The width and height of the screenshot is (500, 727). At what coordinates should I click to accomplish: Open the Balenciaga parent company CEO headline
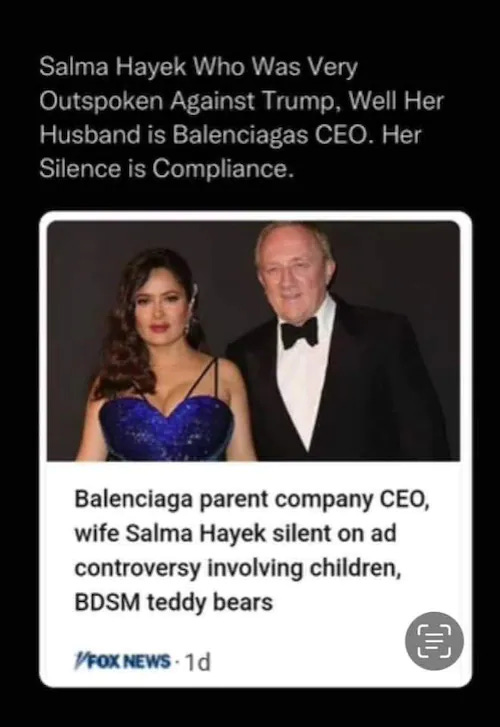pyautogui.click(x=252, y=551)
